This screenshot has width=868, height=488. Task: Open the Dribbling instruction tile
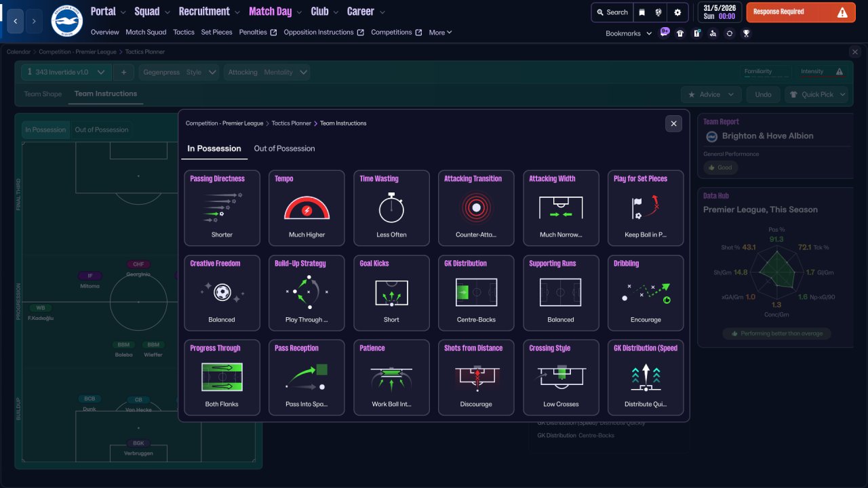[x=646, y=293]
